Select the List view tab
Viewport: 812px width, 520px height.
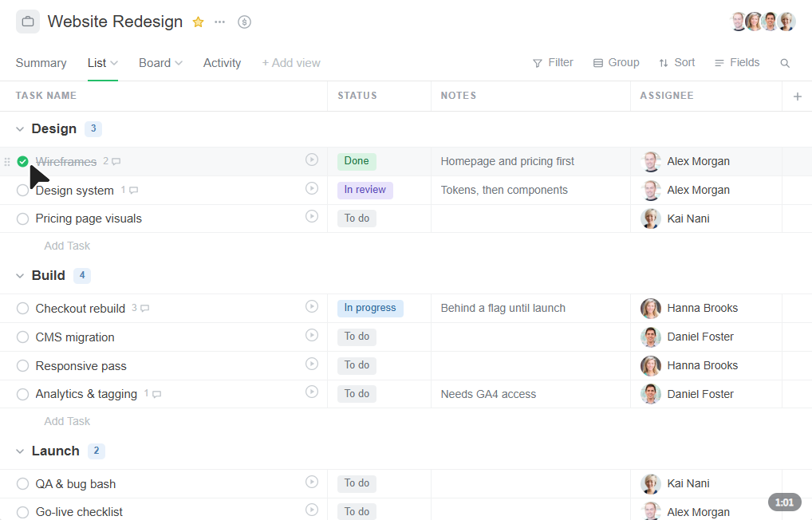click(97, 63)
